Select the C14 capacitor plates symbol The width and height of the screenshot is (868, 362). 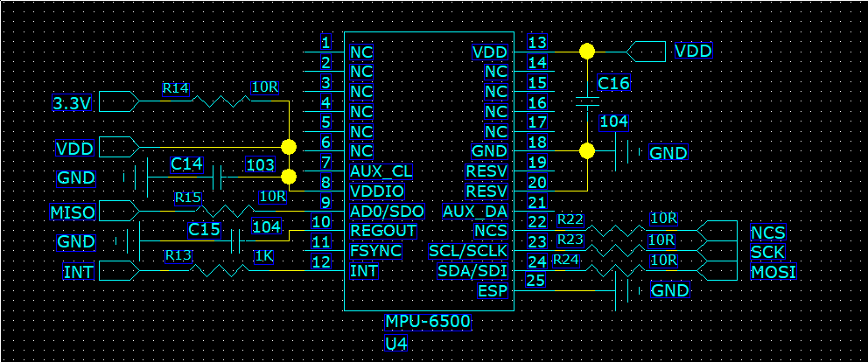(x=217, y=178)
